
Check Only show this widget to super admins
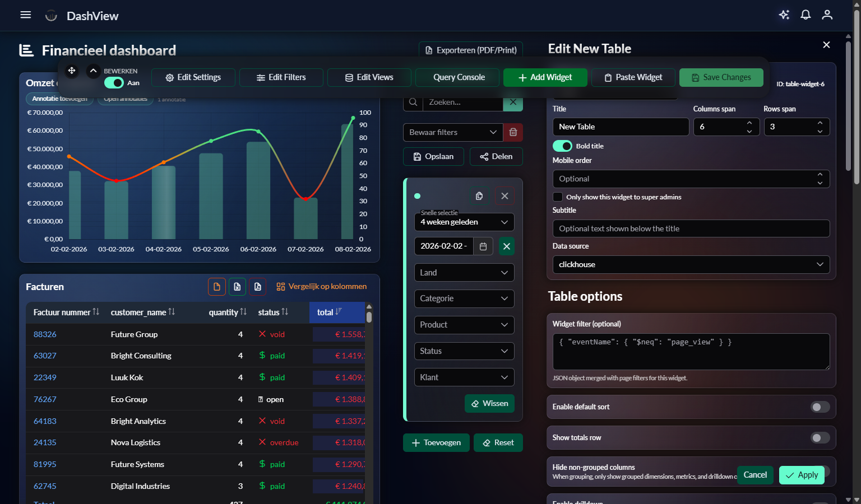[557, 197]
